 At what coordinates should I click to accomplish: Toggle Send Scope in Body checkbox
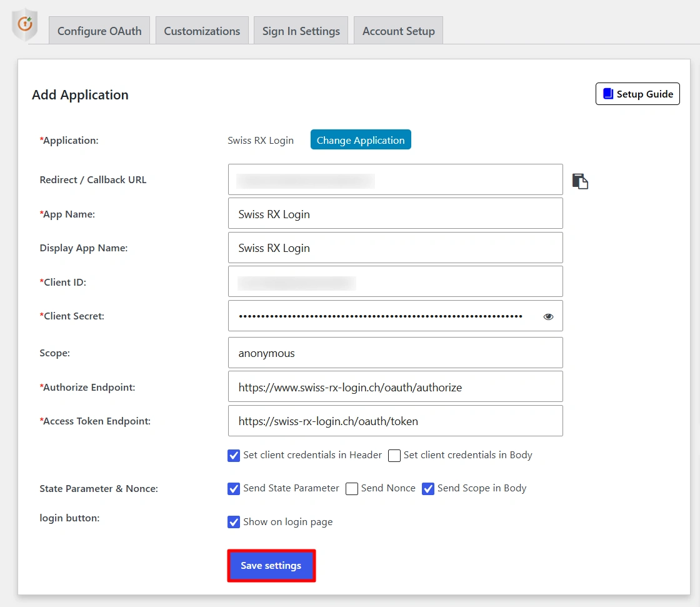428,489
